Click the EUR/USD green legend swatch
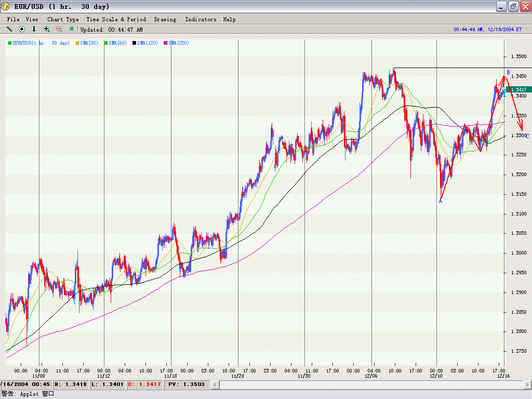 (x=10, y=43)
